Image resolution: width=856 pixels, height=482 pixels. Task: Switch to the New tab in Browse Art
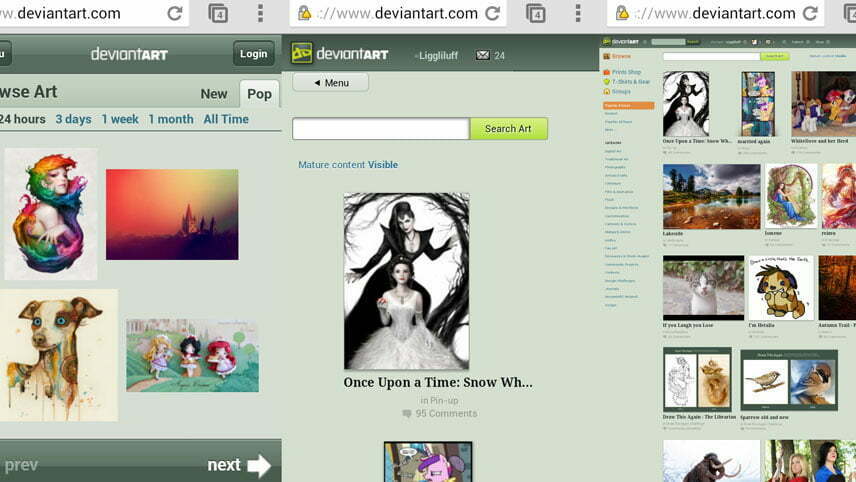(213, 94)
